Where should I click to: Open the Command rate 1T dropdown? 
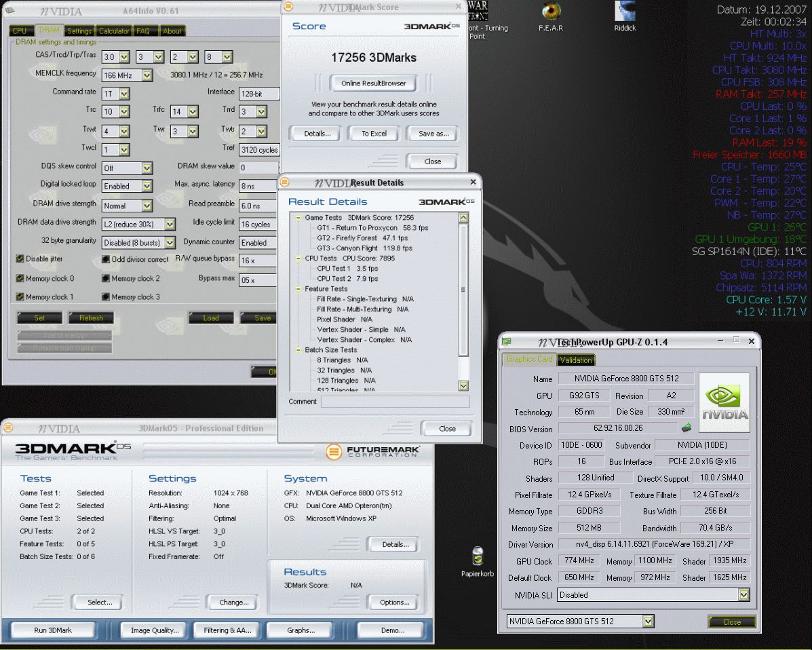click(x=124, y=94)
